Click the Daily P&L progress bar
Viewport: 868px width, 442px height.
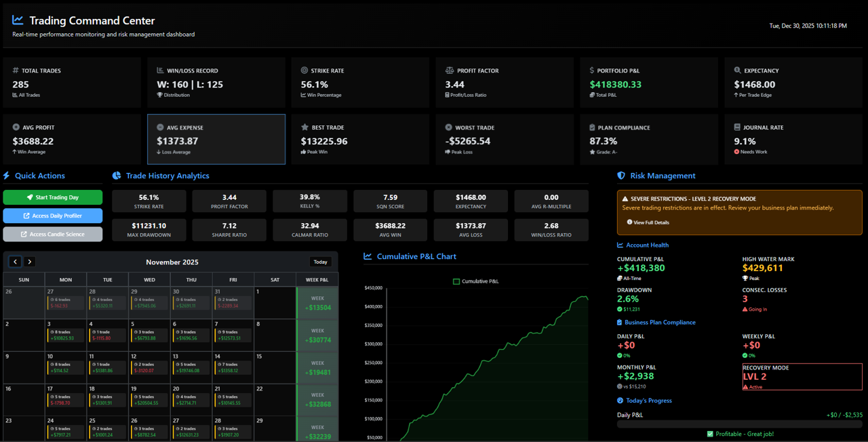(x=740, y=424)
